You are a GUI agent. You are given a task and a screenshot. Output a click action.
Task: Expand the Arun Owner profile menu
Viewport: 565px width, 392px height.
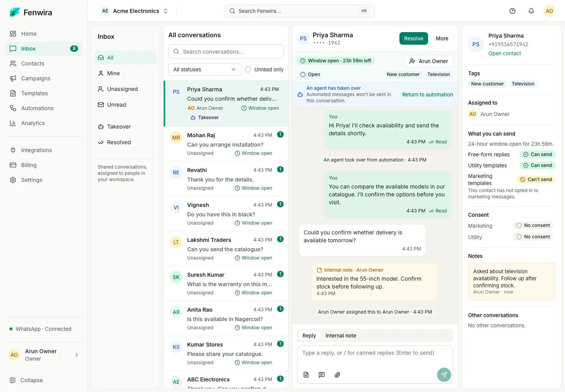44,355
